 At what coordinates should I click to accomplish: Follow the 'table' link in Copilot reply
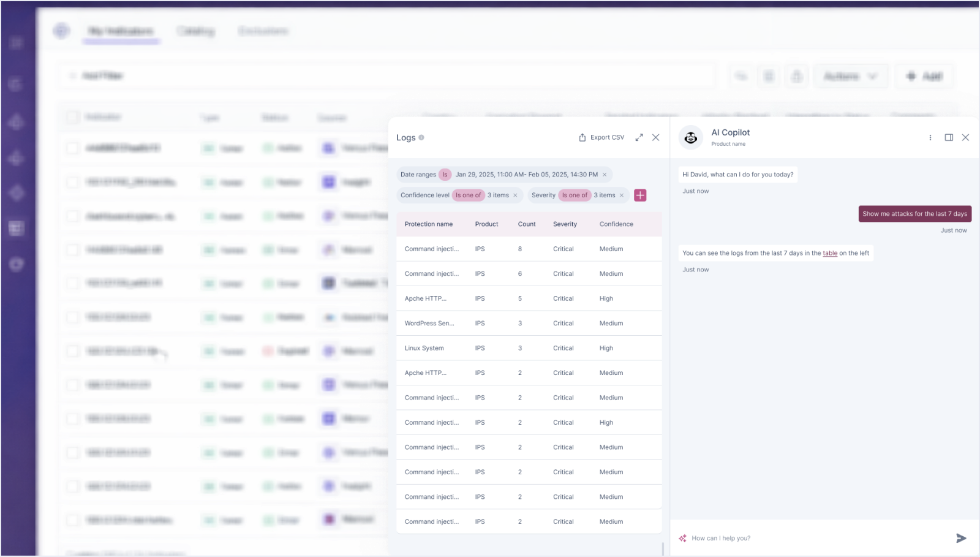pos(830,253)
